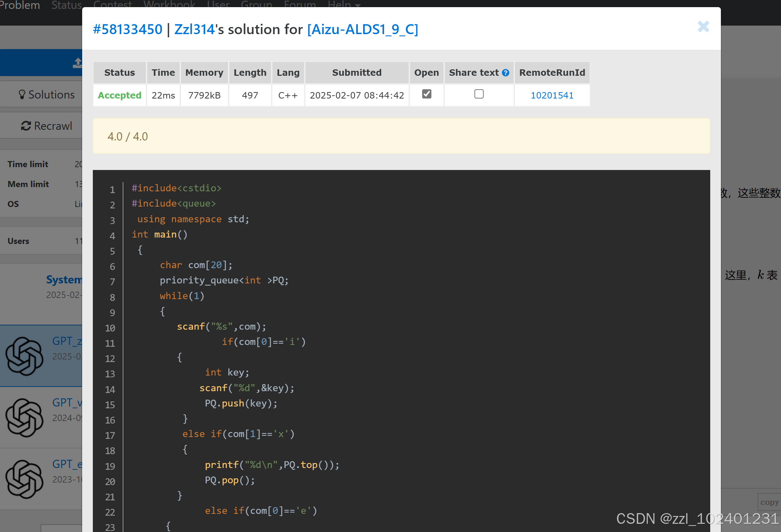Click the Share text help icon
The height and width of the screenshot is (532, 781).
coord(505,73)
